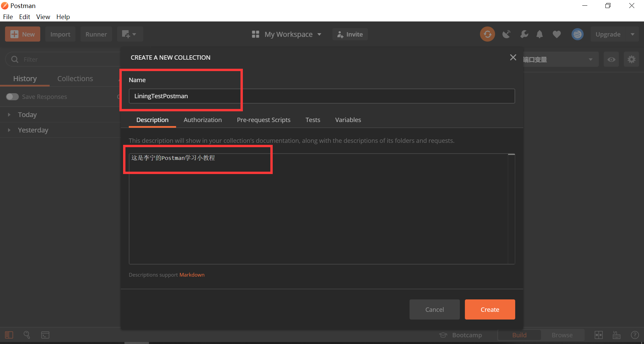Toggle the Save Responses switch
The height and width of the screenshot is (344, 644).
(12, 97)
